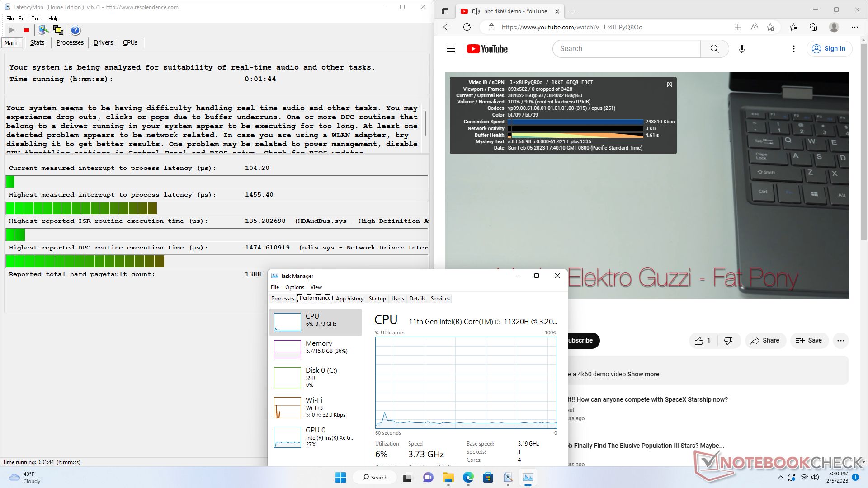Click Show more in video description

click(x=643, y=374)
